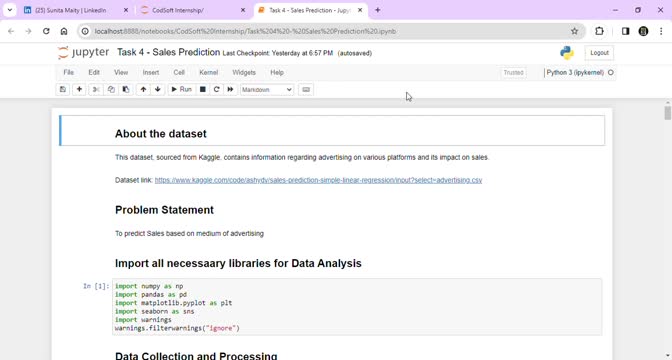The width and height of the screenshot is (672, 360).
Task: Save notebook with the floppy disk icon
Action: point(63,90)
